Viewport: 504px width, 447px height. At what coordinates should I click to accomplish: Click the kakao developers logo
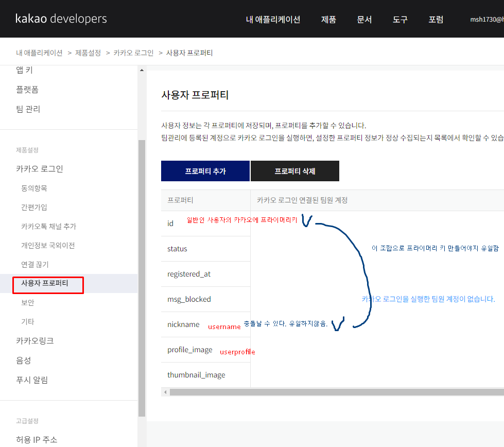tap(61, 19)
